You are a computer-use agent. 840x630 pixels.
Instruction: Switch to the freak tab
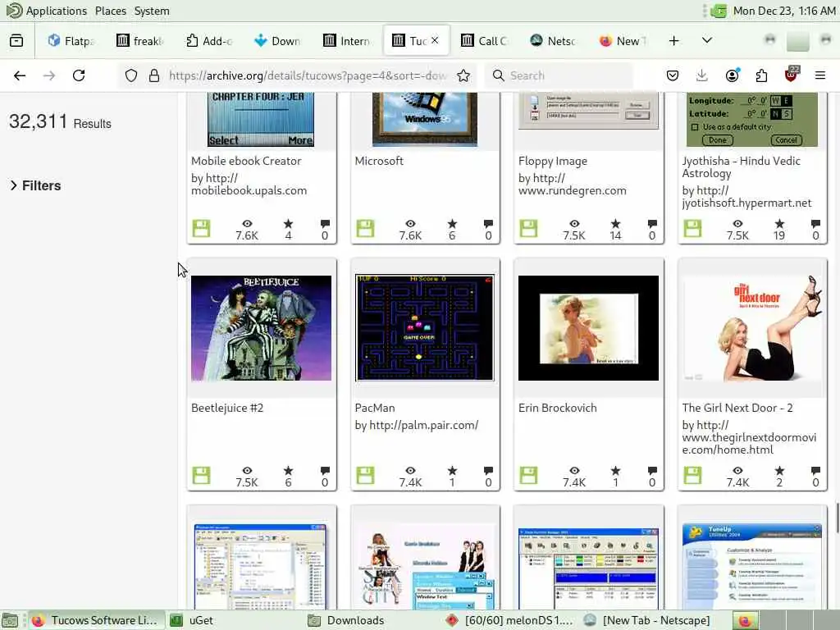point(140,41)
